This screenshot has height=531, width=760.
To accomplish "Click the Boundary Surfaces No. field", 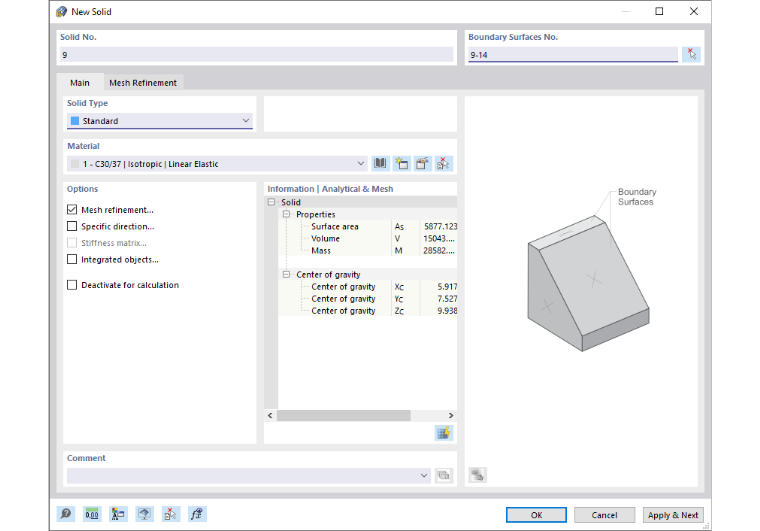I will 572,54.
